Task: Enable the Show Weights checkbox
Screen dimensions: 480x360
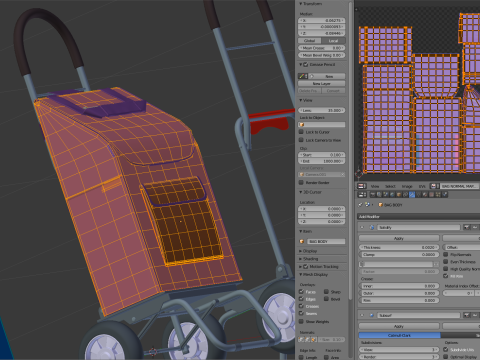Action: 301,321
